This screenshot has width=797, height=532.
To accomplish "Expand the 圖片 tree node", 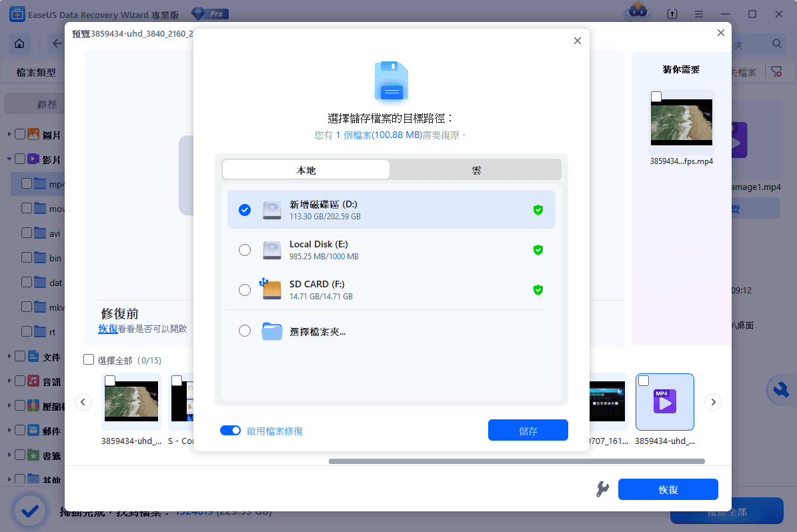I will [x=9, y=134].
